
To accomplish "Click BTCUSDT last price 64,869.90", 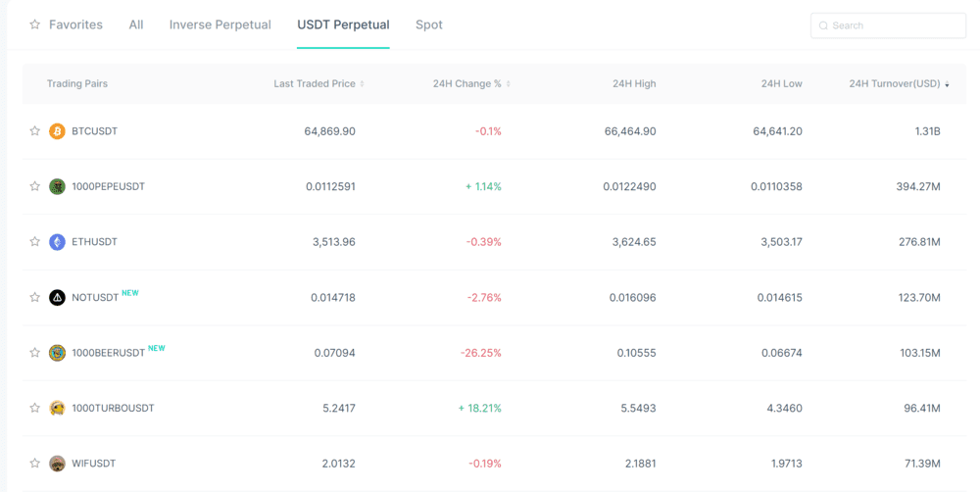I will tap(330, 131).
